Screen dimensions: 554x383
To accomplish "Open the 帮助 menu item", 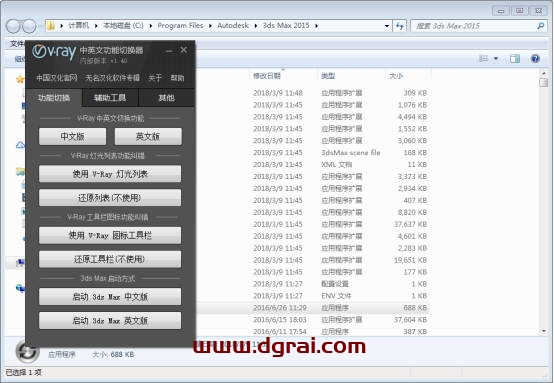I will coord(177,78).
